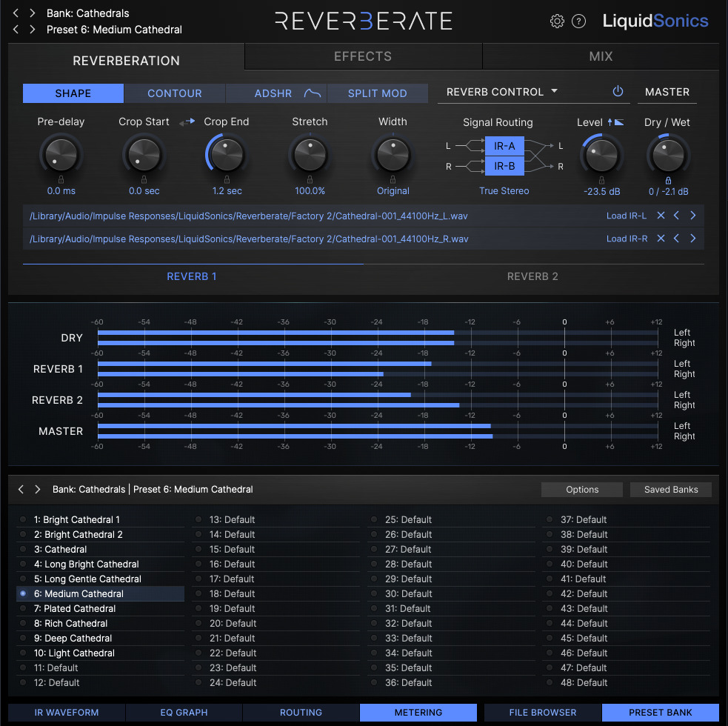Toggle the Reverb Control power icon
The image size is (728, 726).
pyautogui.click(x=618, y=91)
